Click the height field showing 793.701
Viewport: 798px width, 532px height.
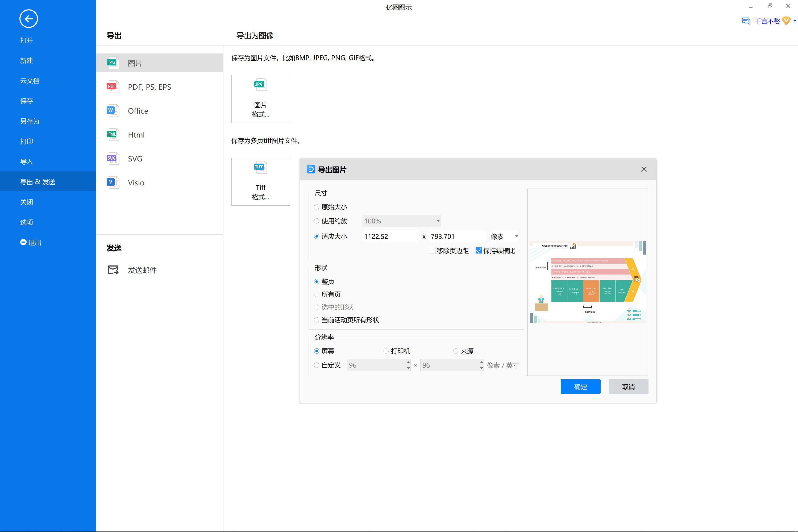click(x=457, y=236)
